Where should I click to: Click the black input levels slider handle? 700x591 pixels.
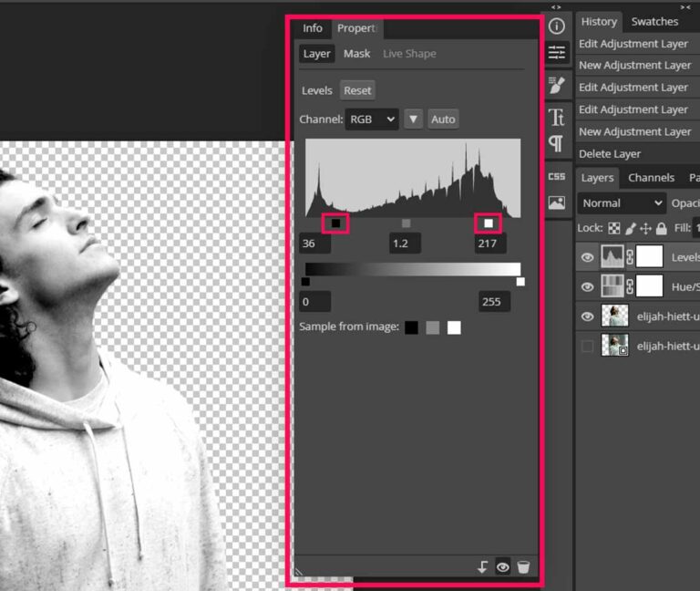(335, 223)
